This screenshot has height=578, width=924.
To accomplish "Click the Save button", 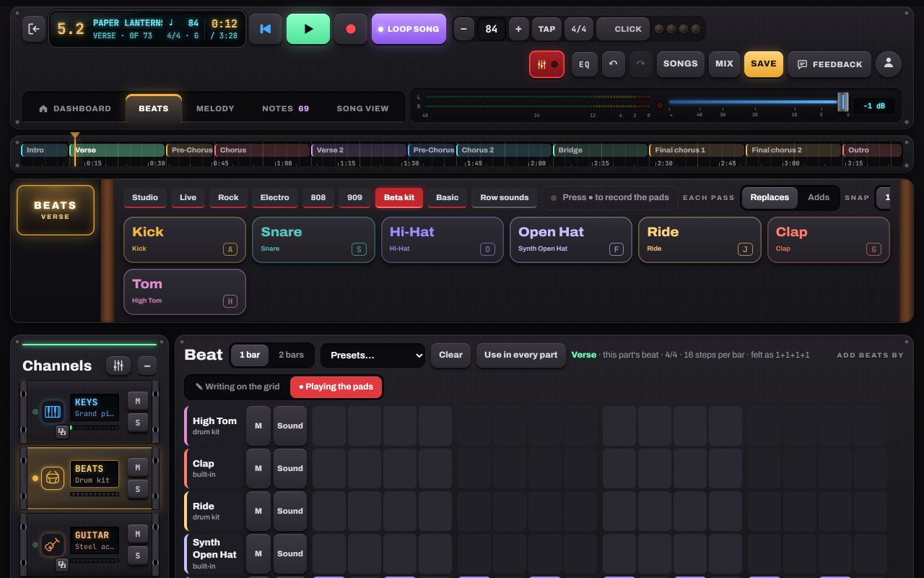I will point(764,64).
